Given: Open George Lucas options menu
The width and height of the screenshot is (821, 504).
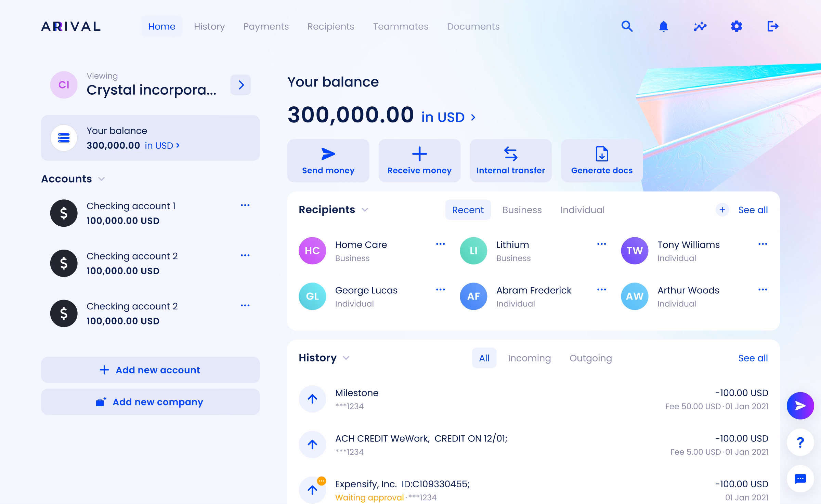Looking at the screenshot, I should pos(440,289).
